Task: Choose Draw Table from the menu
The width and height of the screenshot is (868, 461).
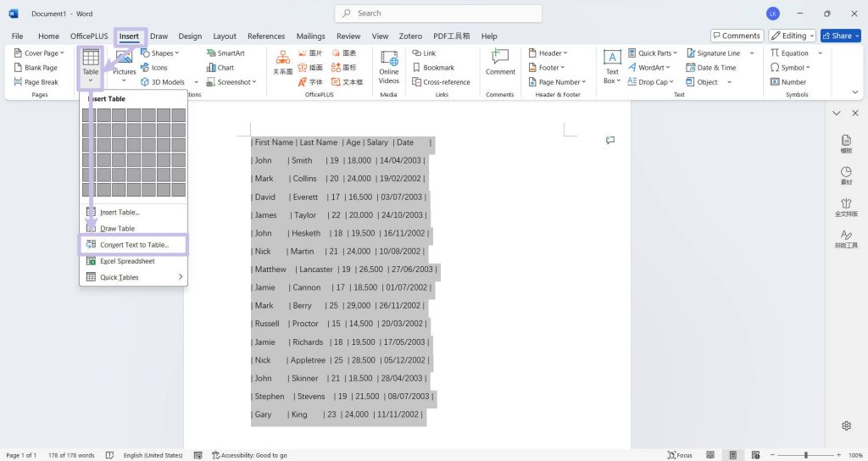Action: (x=133, y=228)
